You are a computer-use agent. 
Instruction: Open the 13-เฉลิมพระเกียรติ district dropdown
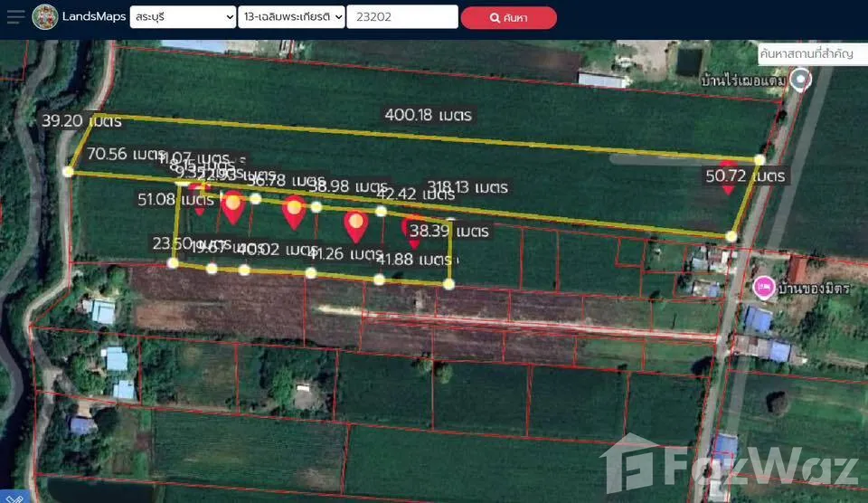[291, 17]
